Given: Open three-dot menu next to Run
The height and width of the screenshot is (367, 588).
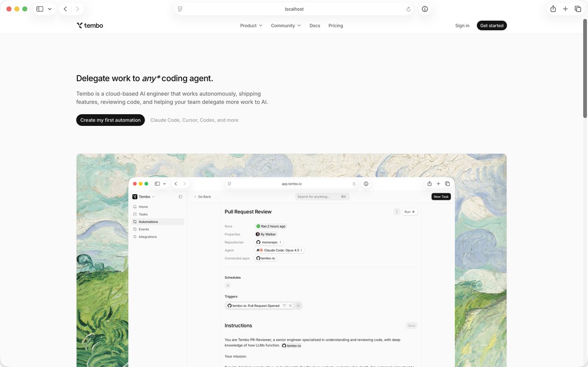Looking at the screenshot, I should 396,212.
